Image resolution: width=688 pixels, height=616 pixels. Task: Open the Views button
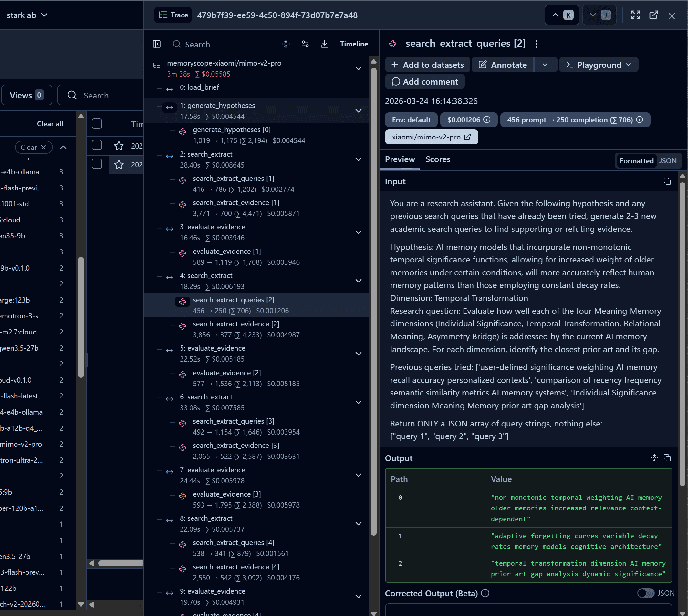click(x=27, y=95)
